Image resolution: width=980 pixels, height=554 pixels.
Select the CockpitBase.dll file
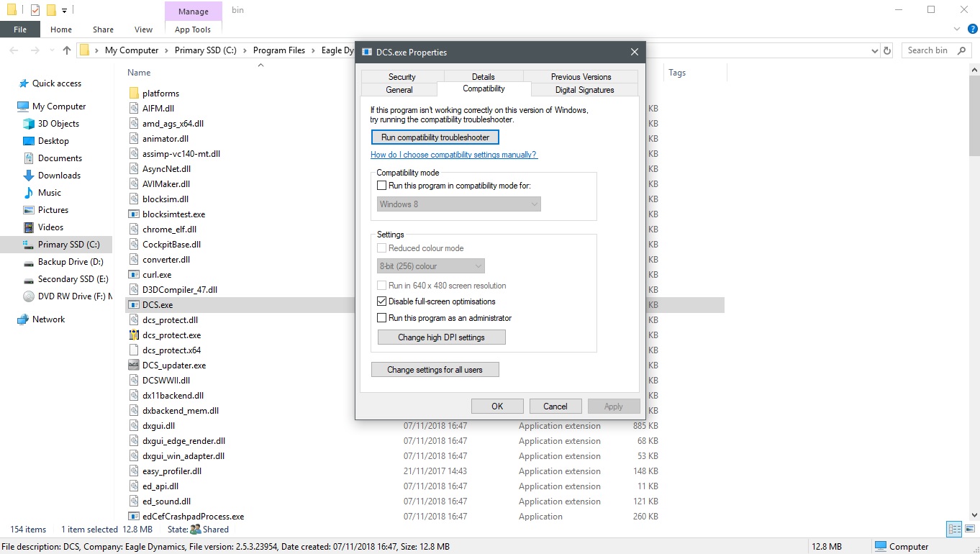coord(171,245)
